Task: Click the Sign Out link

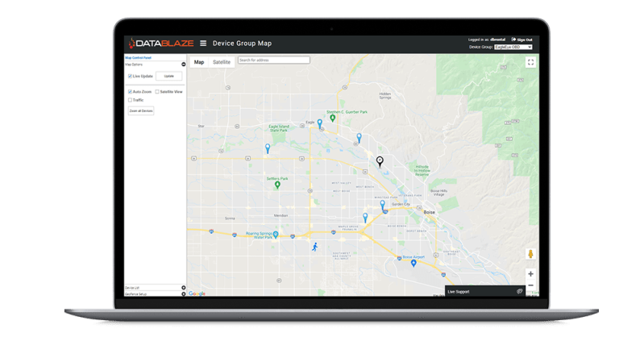Action: tap(525, 40)
